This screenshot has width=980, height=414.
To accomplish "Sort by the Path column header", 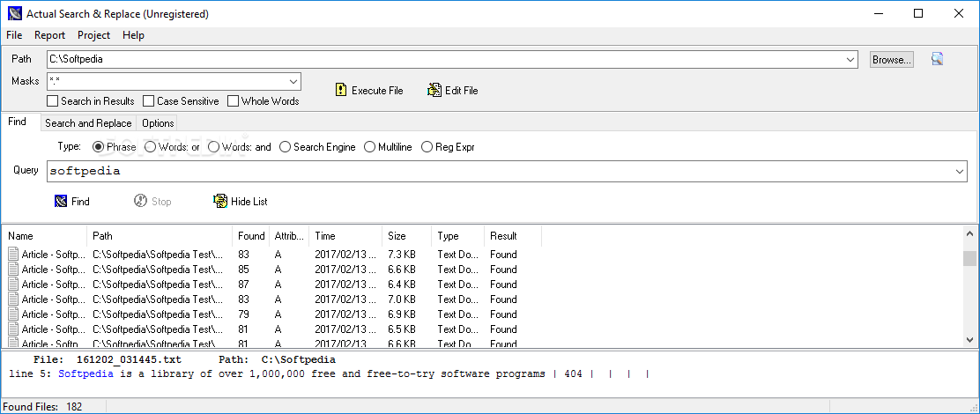I will click(x=160, y=236).
